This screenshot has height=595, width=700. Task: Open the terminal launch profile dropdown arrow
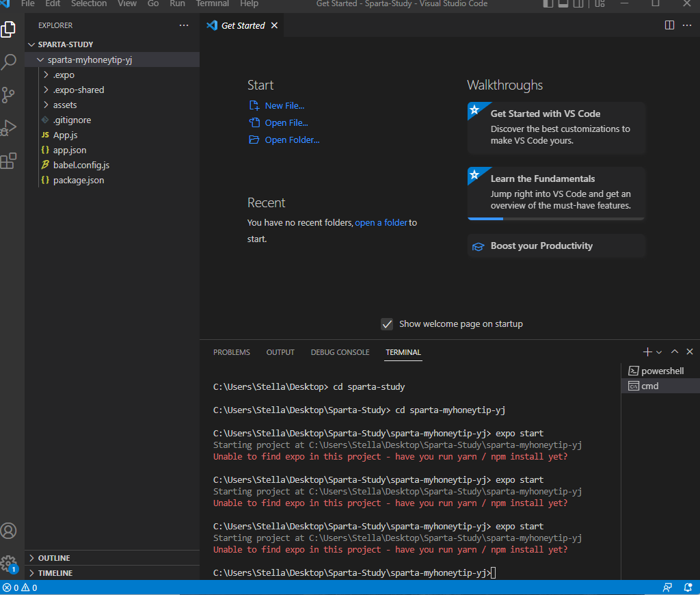[659, 352]
